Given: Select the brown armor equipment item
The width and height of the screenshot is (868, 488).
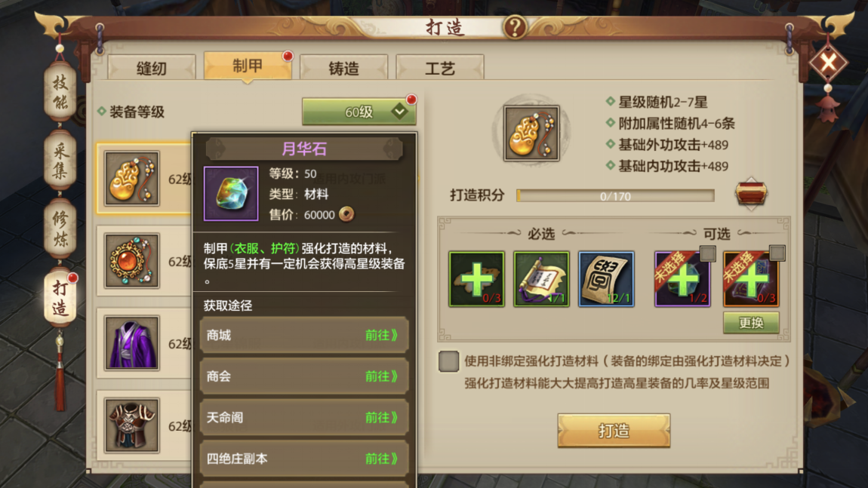Looking at the screenshot, I should pyautogui.click(x=132, y=425).
